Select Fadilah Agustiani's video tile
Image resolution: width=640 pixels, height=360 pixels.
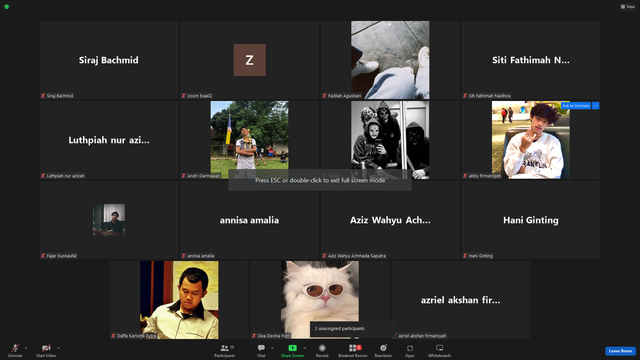point(390,60)
